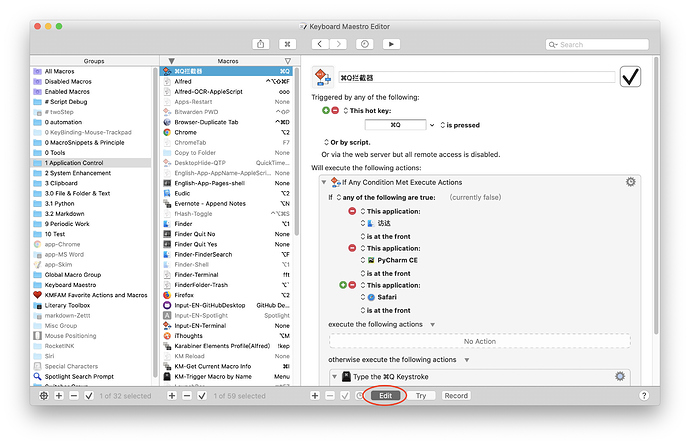Viewport: 690px width, 445px height.
Task: Open 'otherwise execute the following actions' triangle
Action: click(467, 360)
